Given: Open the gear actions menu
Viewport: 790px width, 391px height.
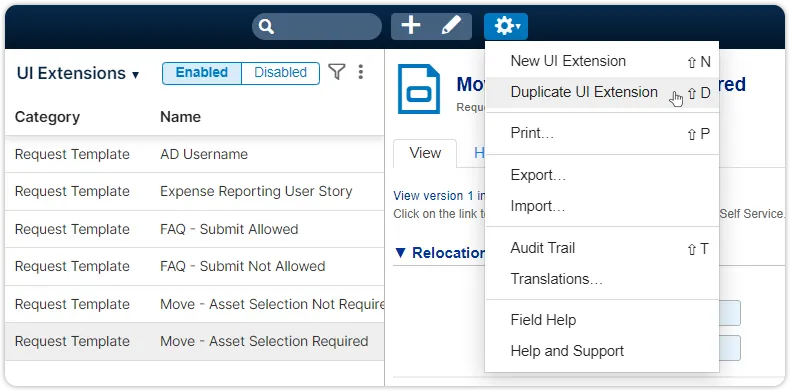Looking at the screenshot, I should click(x=506, y=26).
